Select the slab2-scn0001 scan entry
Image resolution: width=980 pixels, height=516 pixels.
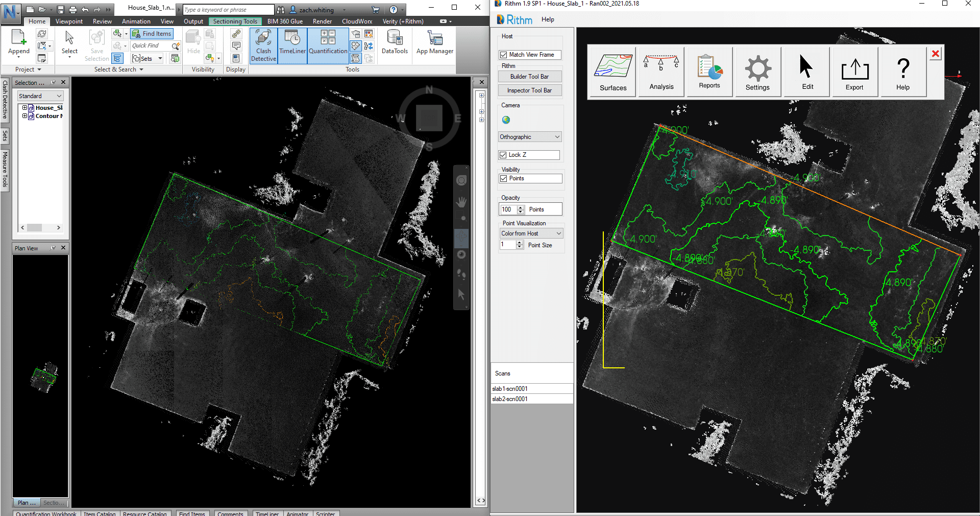click(x=510, y=398)
